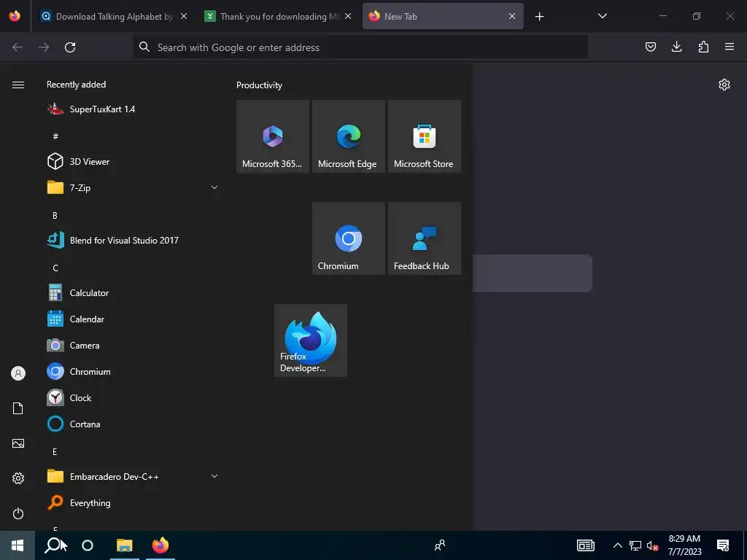Viewport: 747px width, 560px height.
Task: Open Cortana circle on taskbar
Action: pos(88,545)
